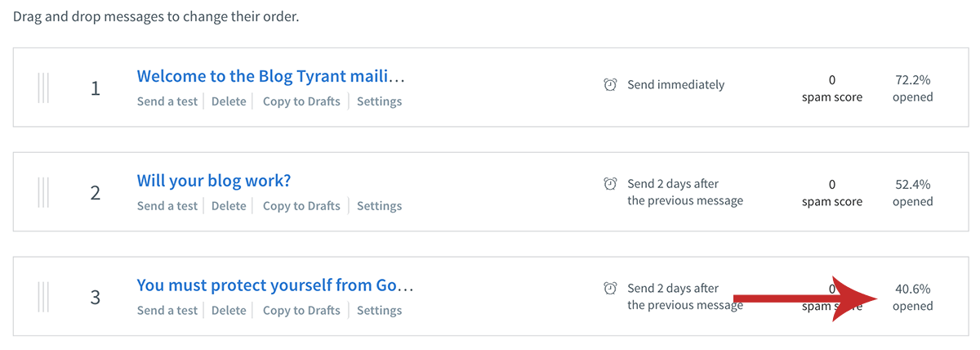Click the 72.2% opened statistic
980x350 pixels.
913,88
